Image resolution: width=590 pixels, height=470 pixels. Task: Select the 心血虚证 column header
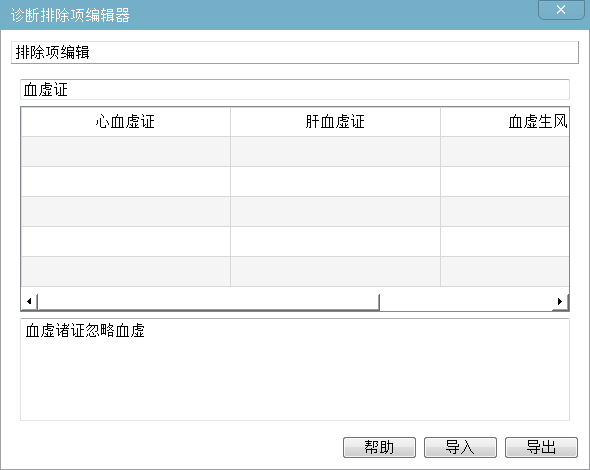click(126, 122)
